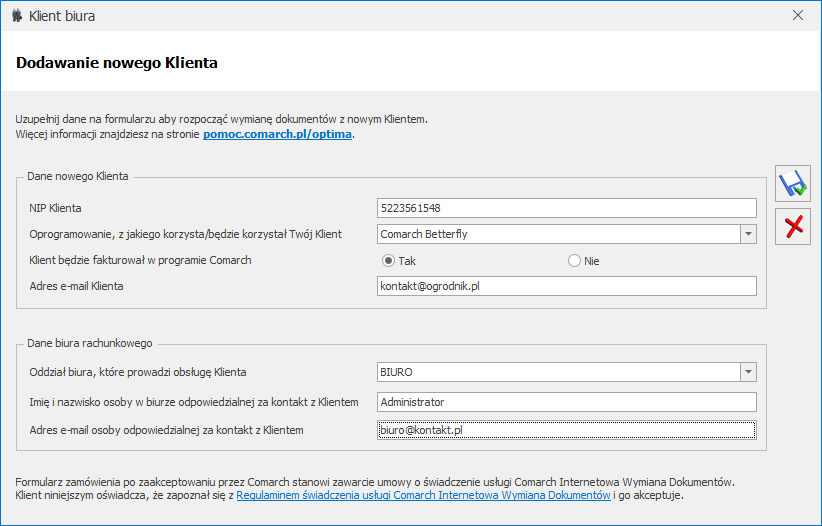Click the 'Dane biura rachunkowego' group label
The height and width of the screenshot is (526, 822).
(x=89, y=343)
